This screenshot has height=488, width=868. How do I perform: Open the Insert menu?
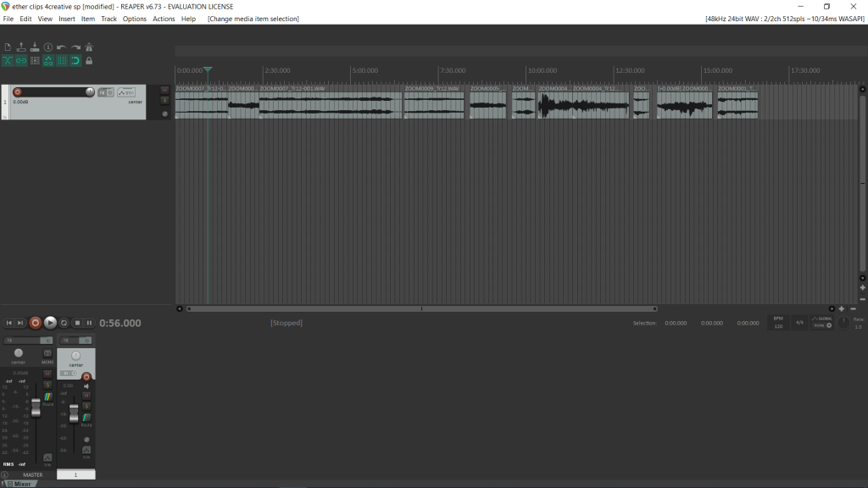tap(66, 19)
